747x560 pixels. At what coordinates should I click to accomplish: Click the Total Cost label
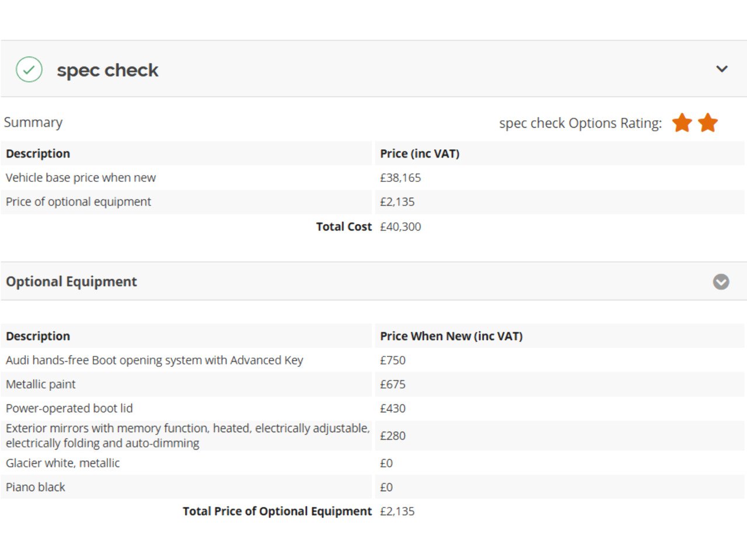344,227
